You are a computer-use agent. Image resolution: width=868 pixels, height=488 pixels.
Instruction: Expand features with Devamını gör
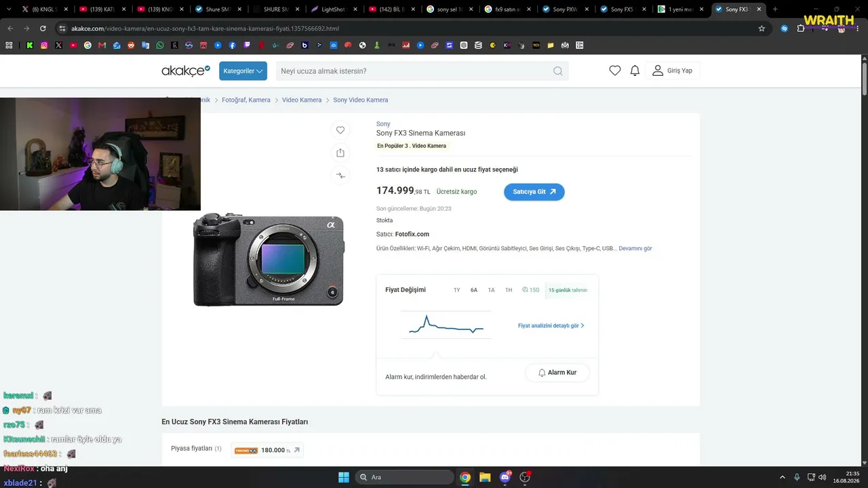coord(635,249)
